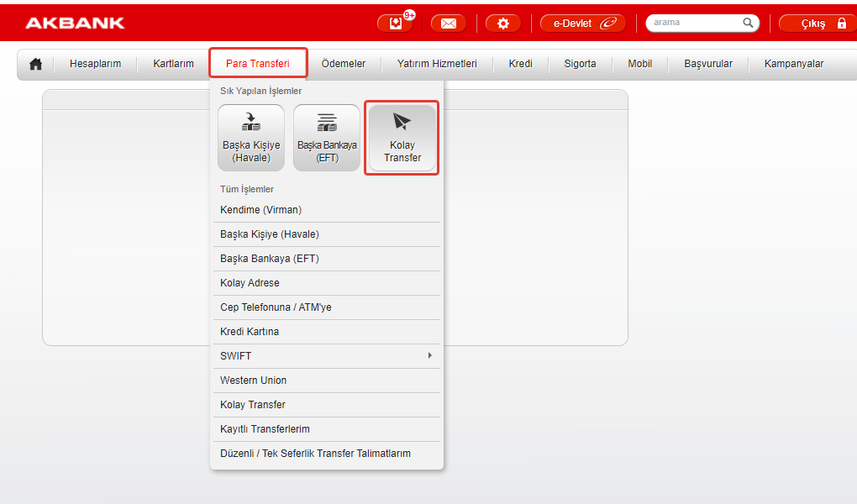Screen dimensions: 857x504
Task: Choose the Kolay Transfer shortcut tile
Action: (402, 138)
